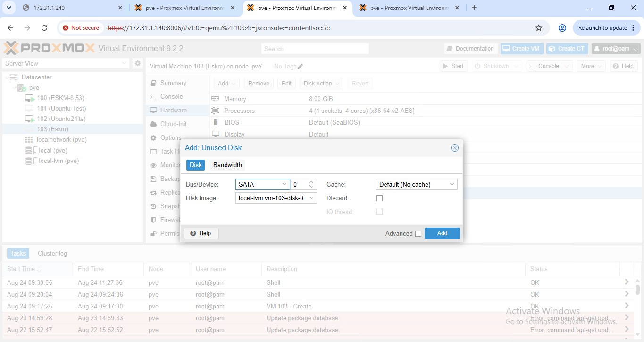Click the Processors chip icon in the hardware list
The image size is (644, 342).
coord(215,111)
